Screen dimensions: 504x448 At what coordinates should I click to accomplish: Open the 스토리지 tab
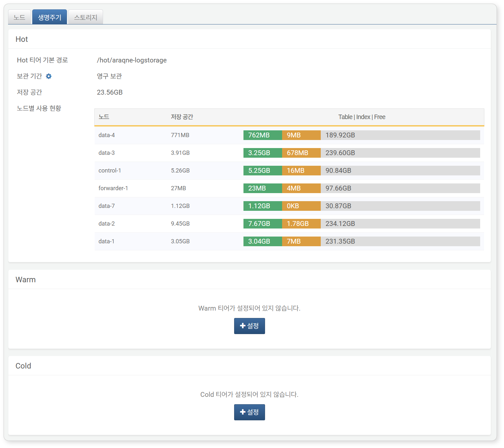[x=86, y=17]
